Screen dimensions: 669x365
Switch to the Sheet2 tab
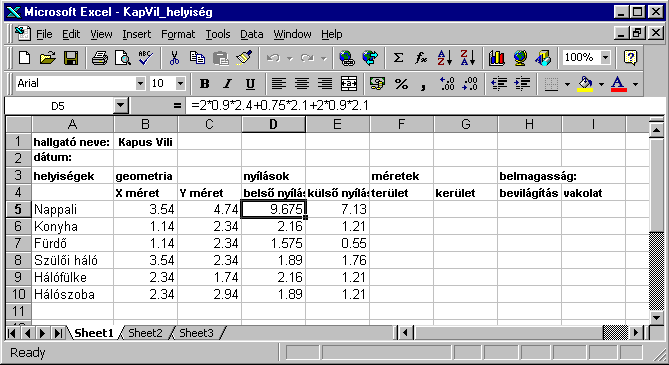pyautogui.click(x=145, y=333)
